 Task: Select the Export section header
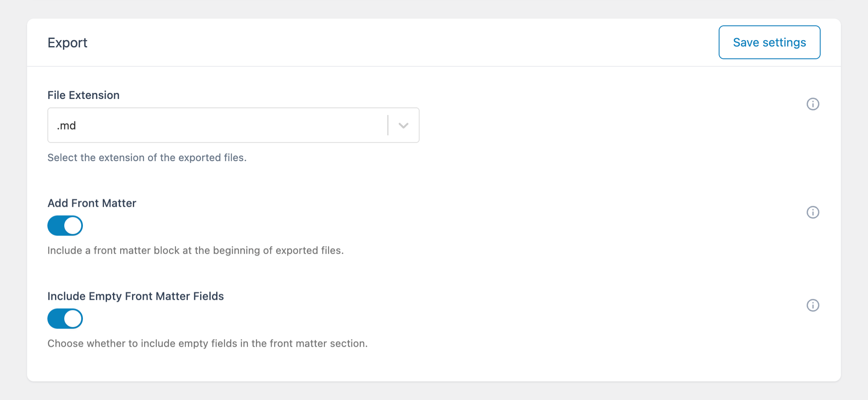point(67,42)
